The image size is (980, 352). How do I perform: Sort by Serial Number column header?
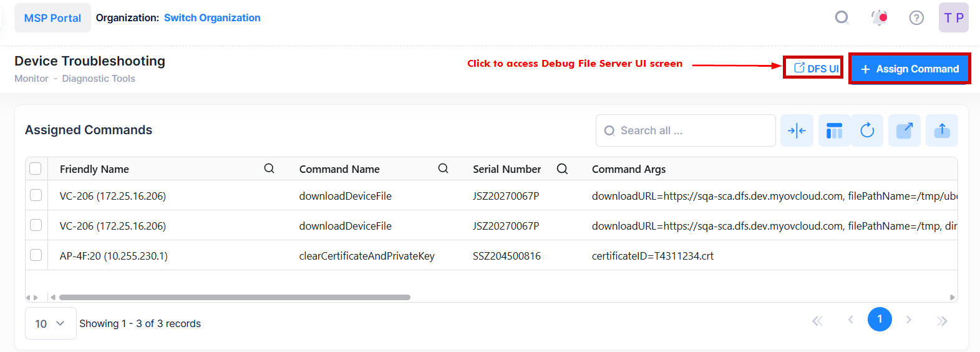507,169
